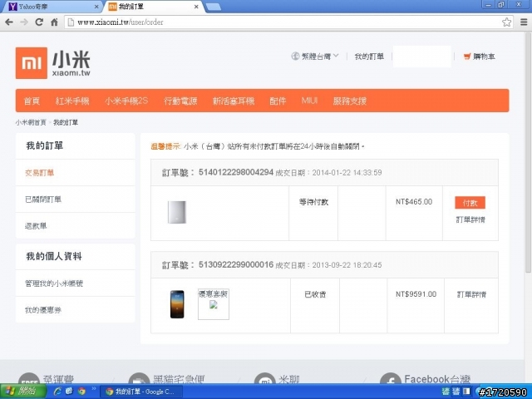The height and width of the screenshot is (399, 532).
Task: Open 訂單詳情 for NT$9591.00 order
Action: point(471,294)
